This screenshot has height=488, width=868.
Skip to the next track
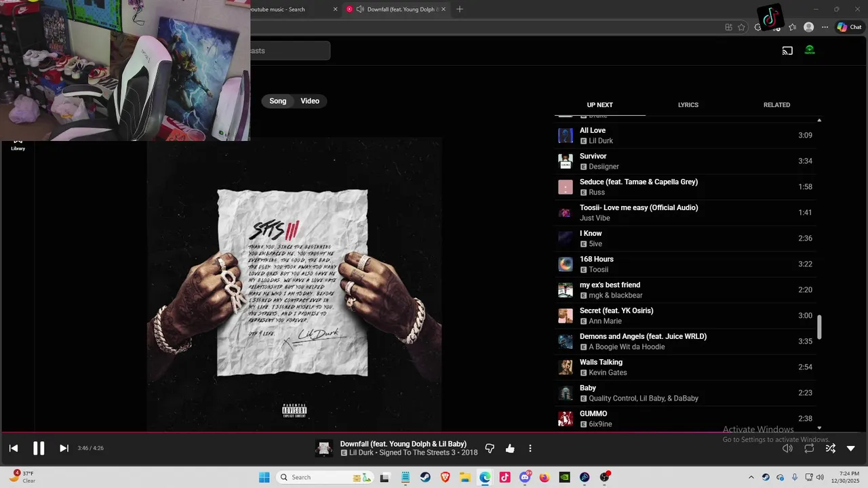64,448
